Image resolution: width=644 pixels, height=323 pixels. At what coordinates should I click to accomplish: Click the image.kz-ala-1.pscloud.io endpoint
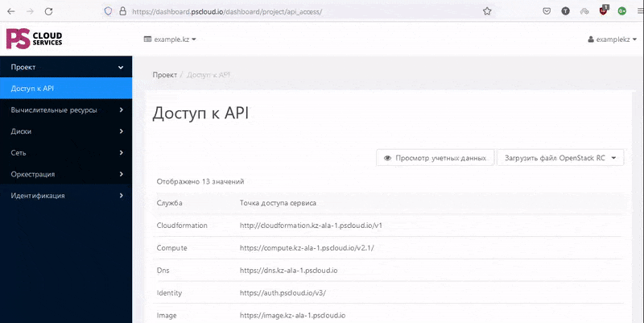point(292,316)
